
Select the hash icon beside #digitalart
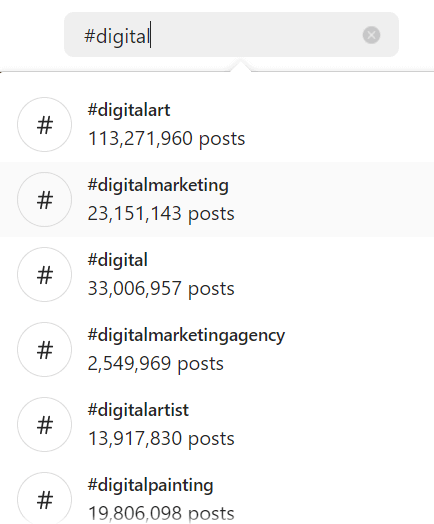[44, 124]
